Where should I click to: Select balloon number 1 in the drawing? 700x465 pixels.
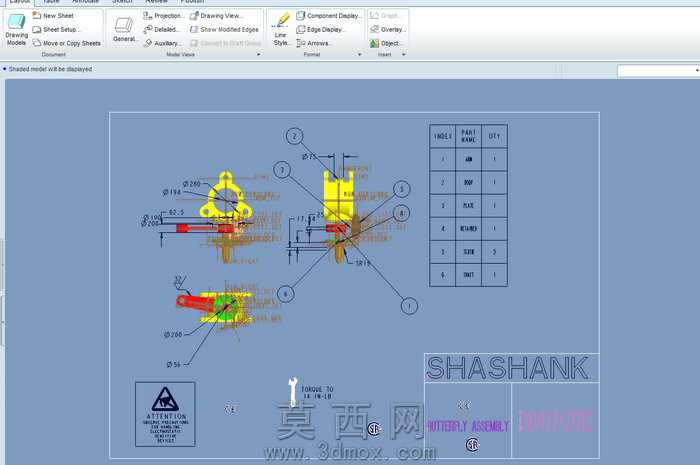(x=409, y=306)
